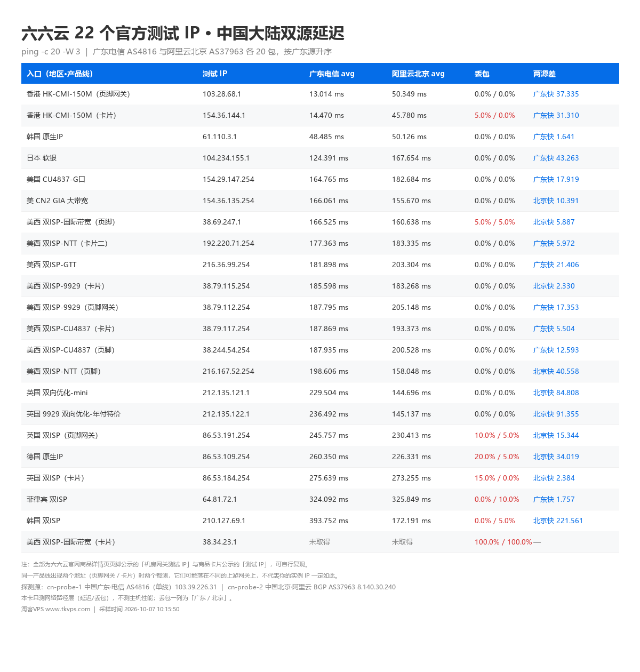Select the title '六六云 22 个官方测试 IP'
The image size is (640, 672).
[110, 33]
